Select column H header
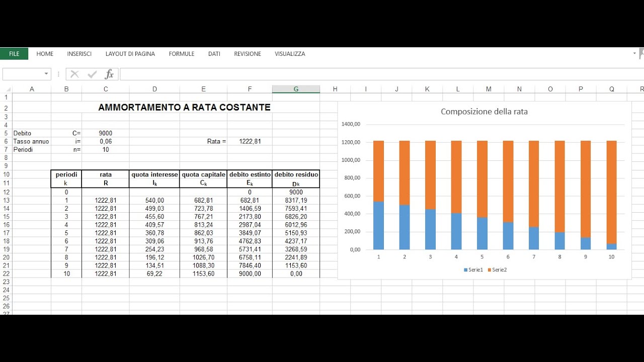Screen dimensions: 644x362 point(335,89)
